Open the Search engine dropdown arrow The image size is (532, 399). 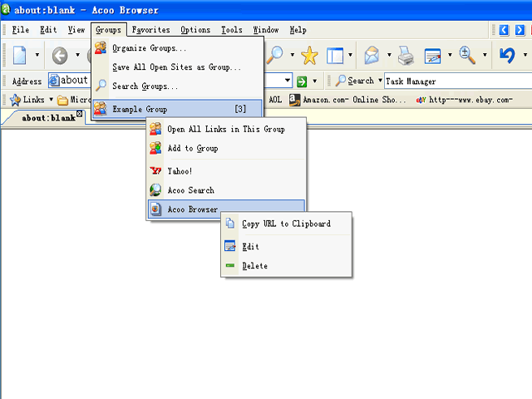coord(380,81)
